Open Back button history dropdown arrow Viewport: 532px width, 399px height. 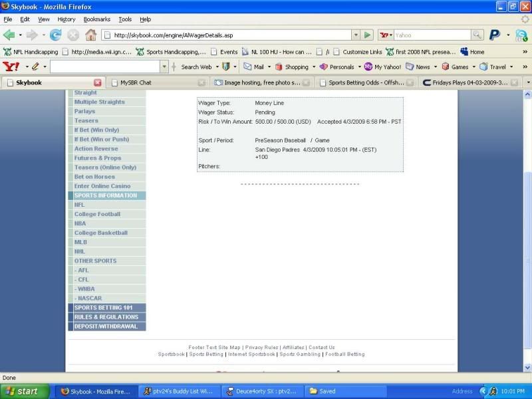click(x=21, y=35)
